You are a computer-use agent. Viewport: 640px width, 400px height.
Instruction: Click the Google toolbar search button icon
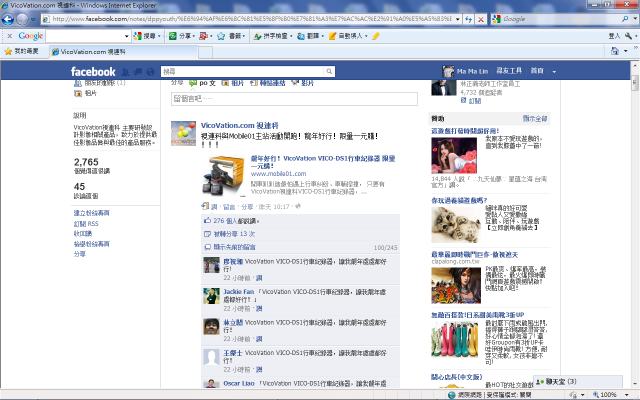(x=138, y=36)
